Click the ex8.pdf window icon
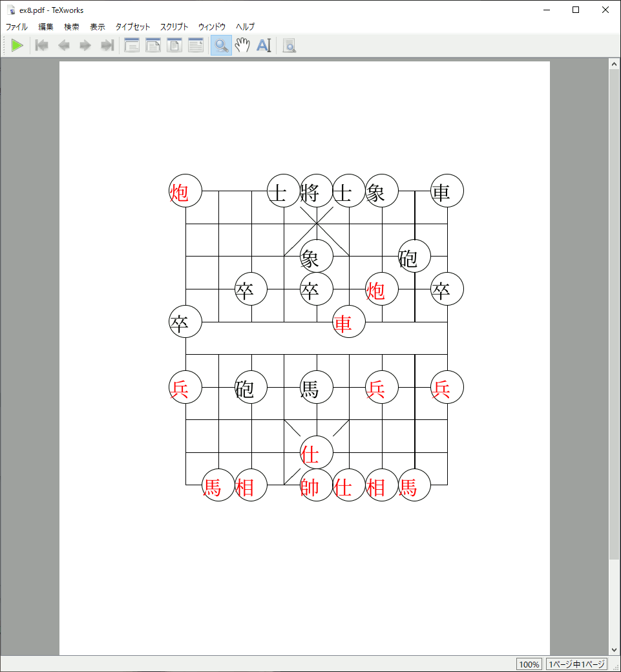621x672 pixels. tap(11, 10)
